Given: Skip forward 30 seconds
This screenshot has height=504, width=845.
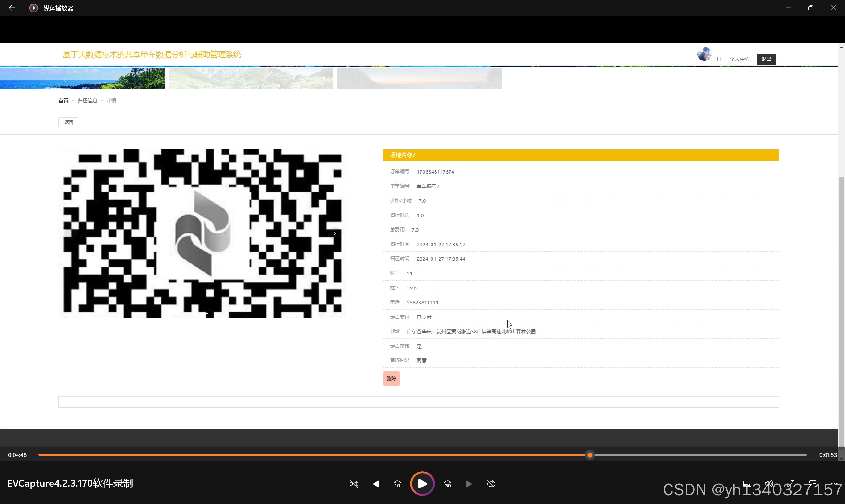Looking at the screenshot, I should [448, 484].
